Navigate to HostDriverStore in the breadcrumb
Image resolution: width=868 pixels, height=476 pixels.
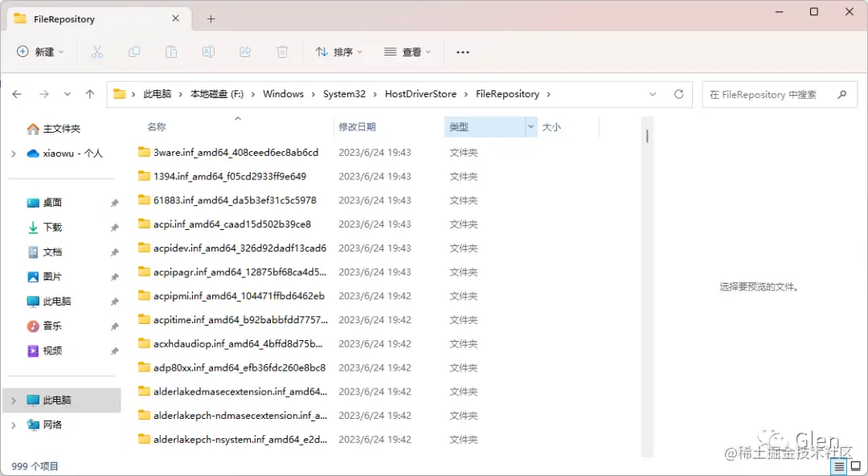(x=420, y=94)
